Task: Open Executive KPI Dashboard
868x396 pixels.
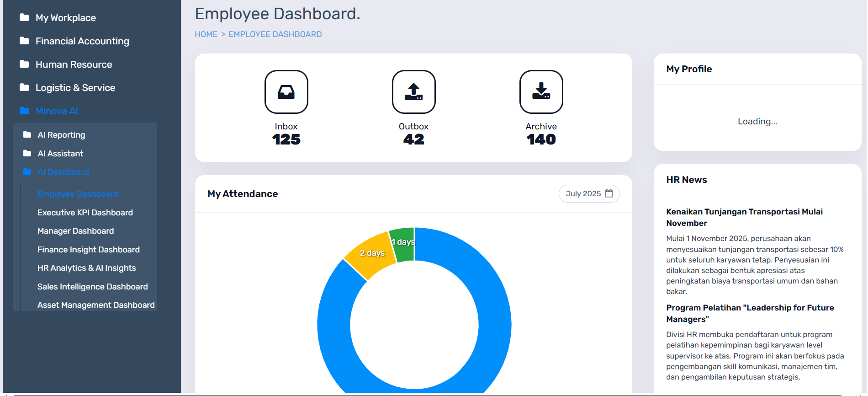Action: (85, 213)
